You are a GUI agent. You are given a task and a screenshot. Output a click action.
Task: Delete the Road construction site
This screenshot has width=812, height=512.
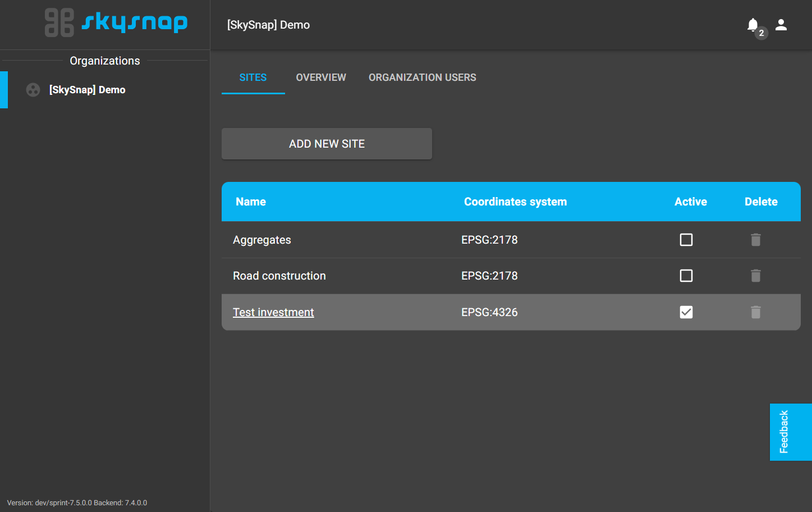pos(756,276)
